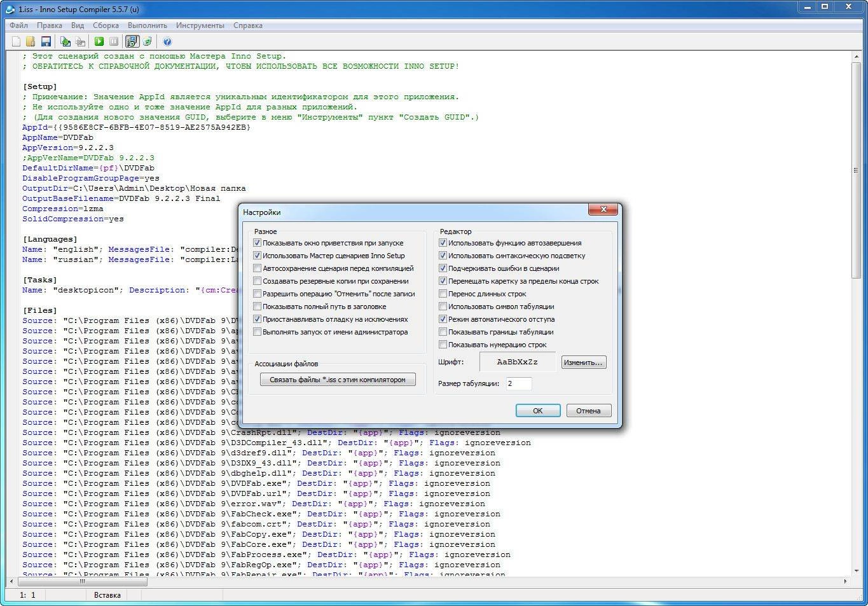Click Изменить... to change font

click(583, 362)
